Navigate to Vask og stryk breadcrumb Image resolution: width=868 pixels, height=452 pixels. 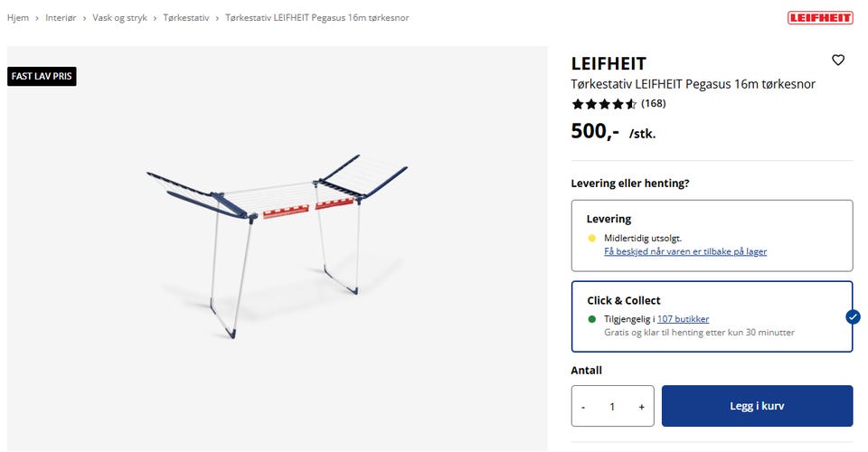click(x=121, y=18)
